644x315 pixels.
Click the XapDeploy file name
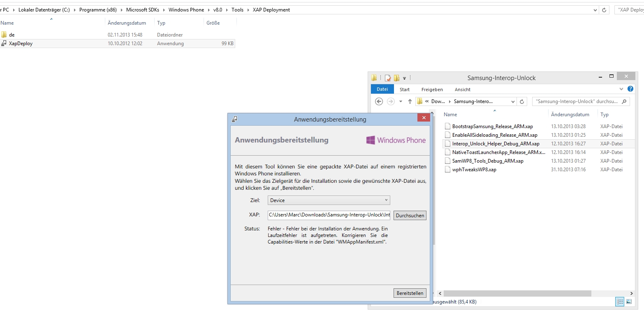coord(21,44)
